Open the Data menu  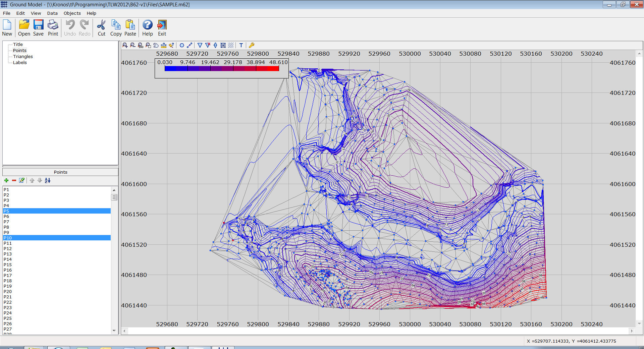[52, 13]
